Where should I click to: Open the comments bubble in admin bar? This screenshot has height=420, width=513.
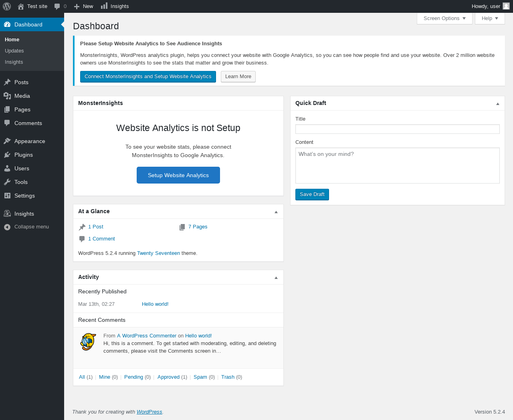tap(57, 6)
